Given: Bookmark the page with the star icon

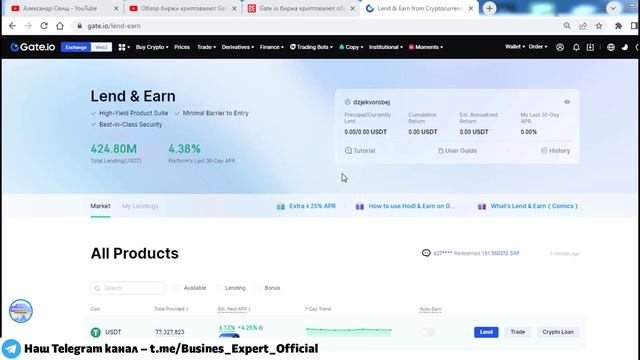Looking at the screenshot, I should [599, 26].
